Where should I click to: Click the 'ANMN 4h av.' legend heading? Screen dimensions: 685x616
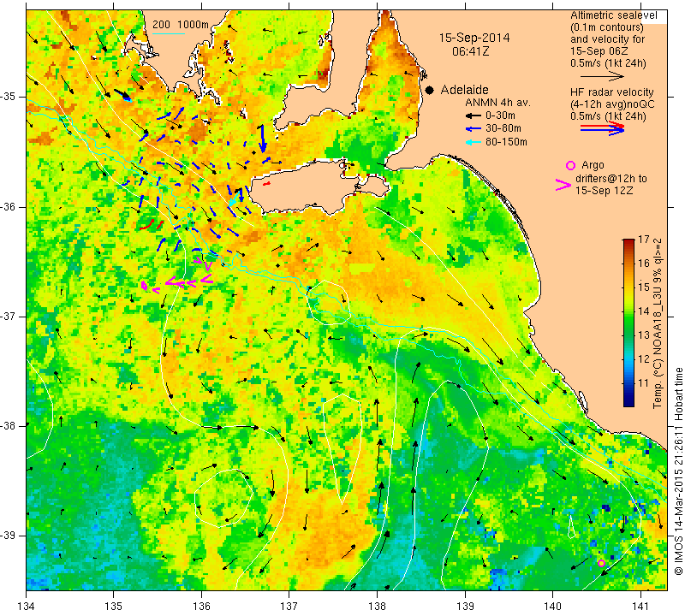coord(497,103)
